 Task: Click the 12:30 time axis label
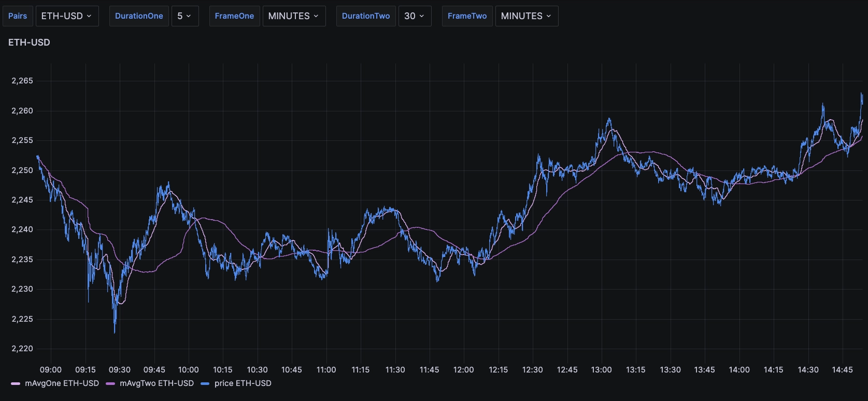pos(533,370)
